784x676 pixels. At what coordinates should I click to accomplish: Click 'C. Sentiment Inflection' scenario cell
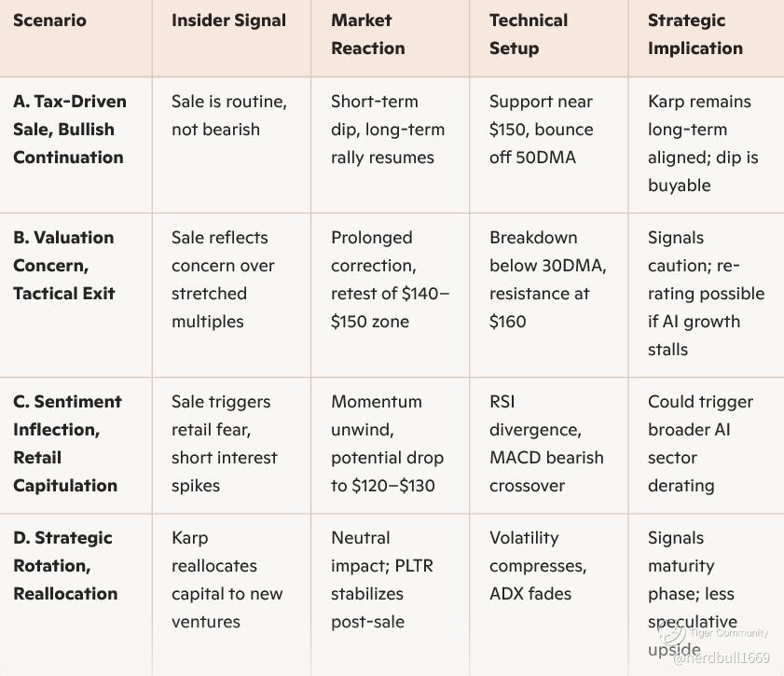point(67,444)
